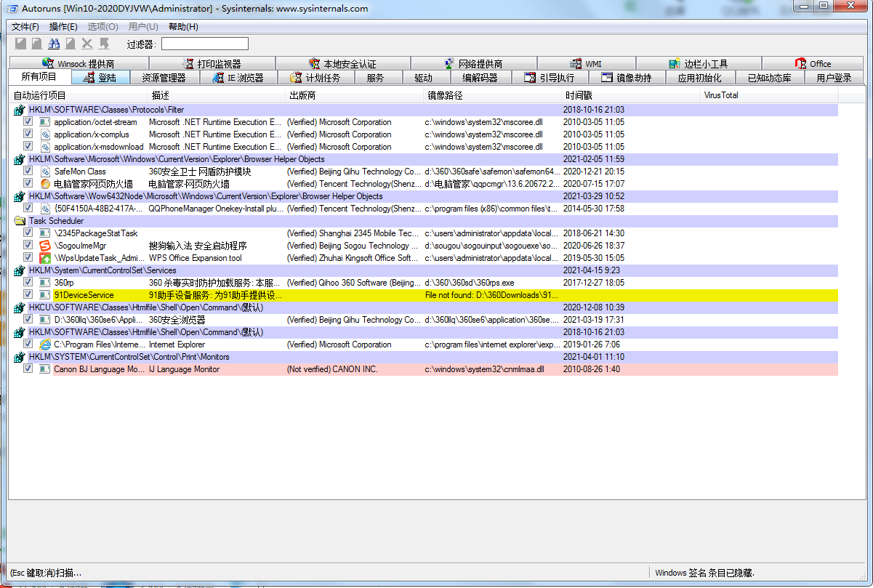Viewport: 873px width, 588px height.
Task: Open the 打印监视器 tab
Action: coord(212,64)
